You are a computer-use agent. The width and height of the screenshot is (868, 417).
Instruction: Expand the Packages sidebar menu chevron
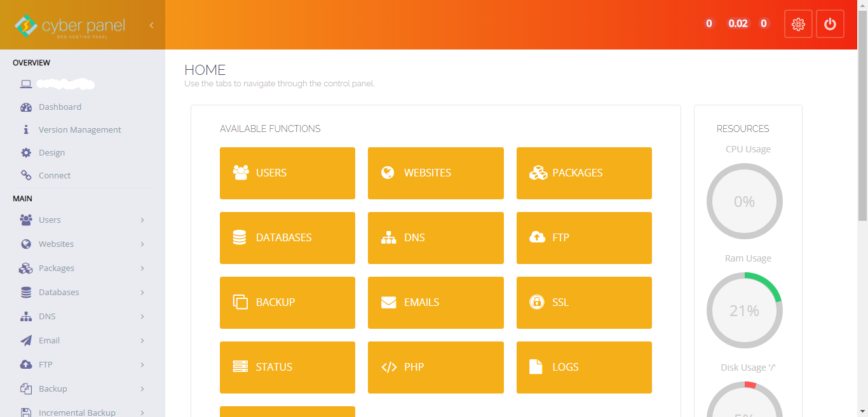click(141, 268)
